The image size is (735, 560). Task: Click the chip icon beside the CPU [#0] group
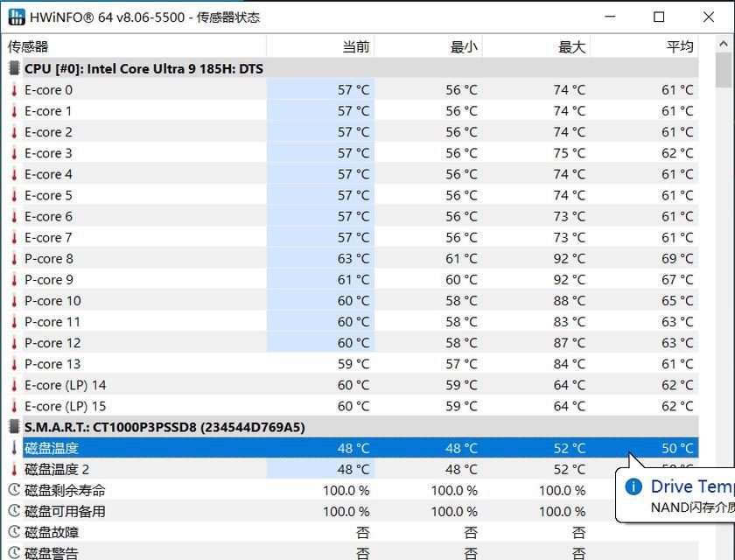pos(14,68)
